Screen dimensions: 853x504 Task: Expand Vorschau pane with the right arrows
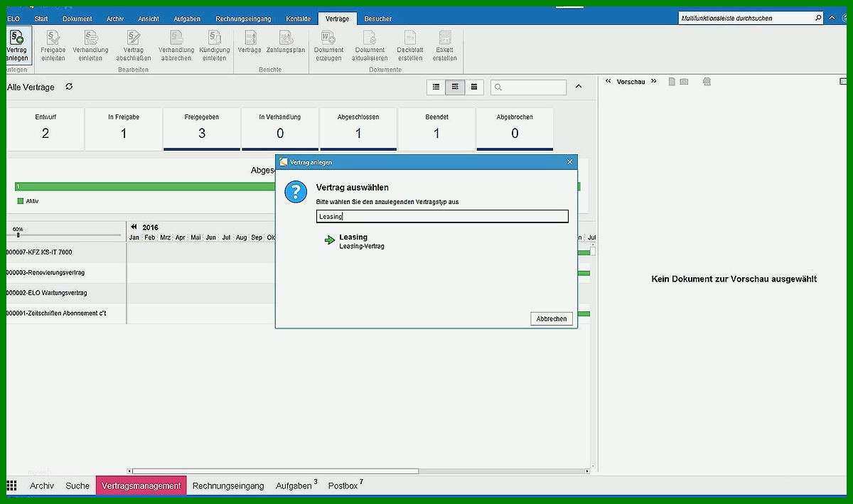pos(654,82)
